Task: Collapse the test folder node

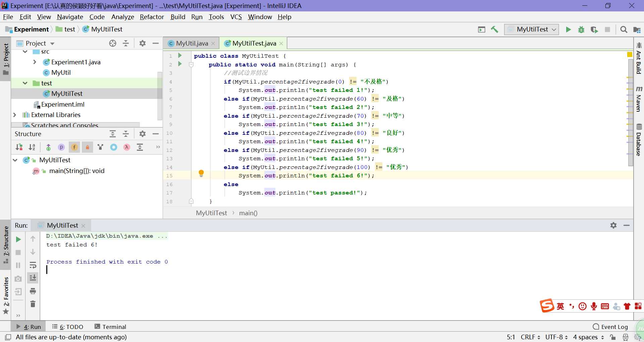Action: [x=25, y=83]
